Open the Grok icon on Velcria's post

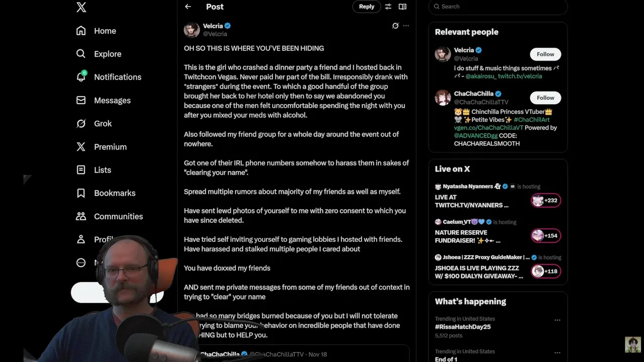coord(395,26)
